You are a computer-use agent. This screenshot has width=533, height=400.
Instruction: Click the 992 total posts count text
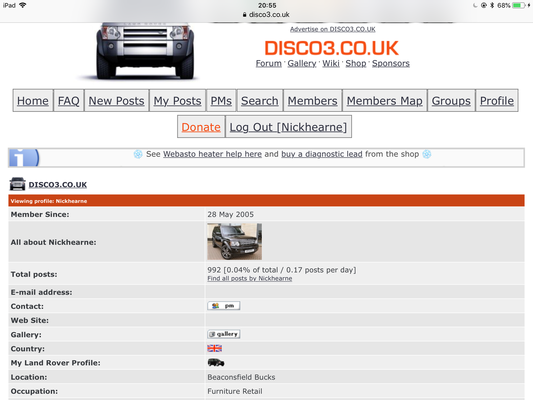point(214,270)
